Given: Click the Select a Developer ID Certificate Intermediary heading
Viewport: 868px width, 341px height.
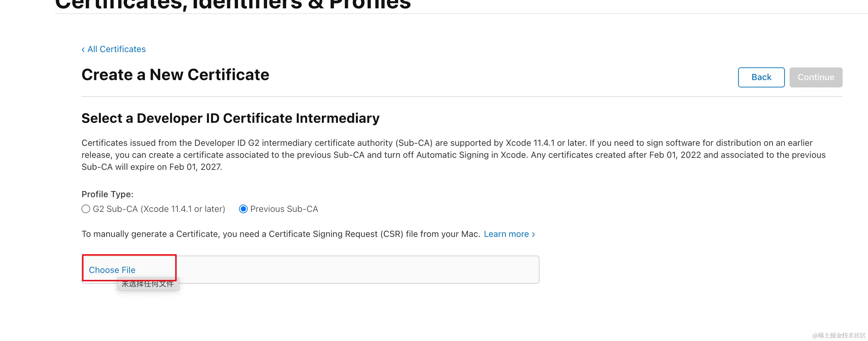Looking at the screenshot, I should pyautogui.click(x=230, y=118).
